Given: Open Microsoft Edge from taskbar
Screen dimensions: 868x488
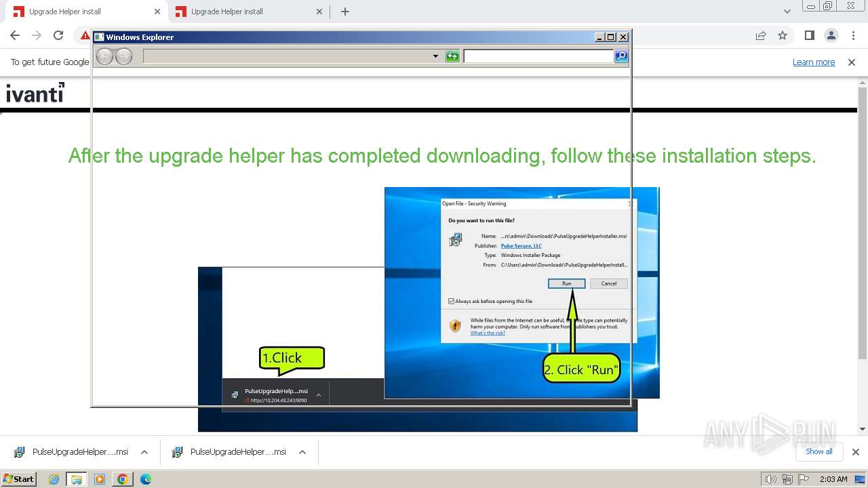Looking at the screenshot, I should coord(146,479).
